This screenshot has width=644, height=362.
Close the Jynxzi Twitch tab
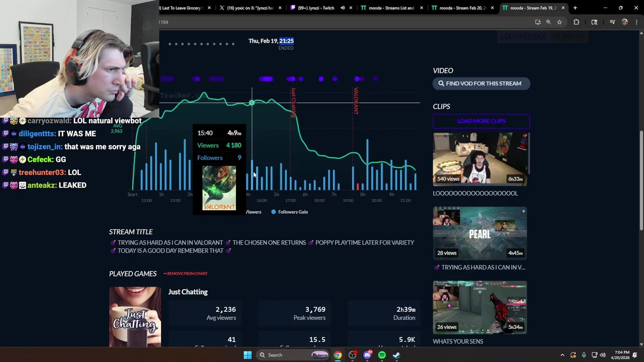pyautogui.click(x=351, y=8)
